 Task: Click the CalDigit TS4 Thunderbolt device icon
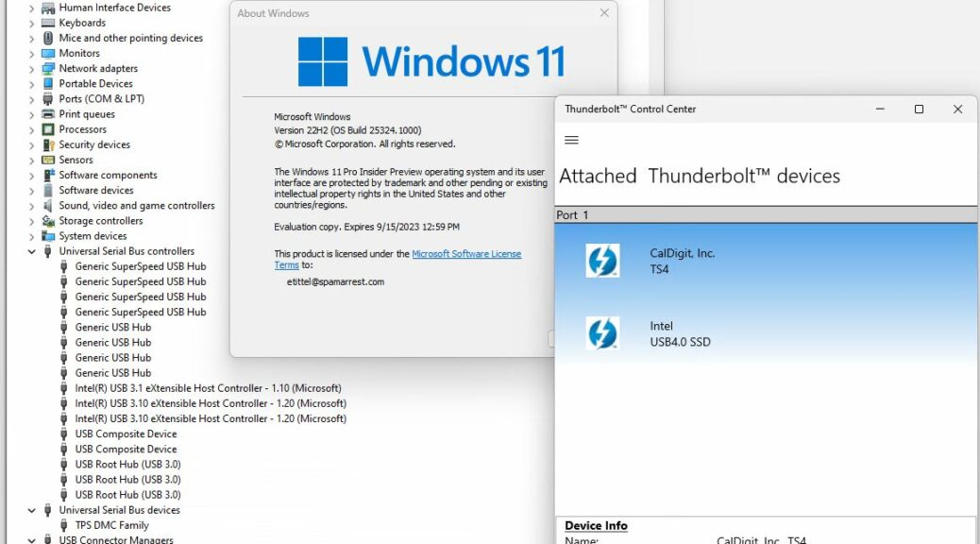(602, 261)
